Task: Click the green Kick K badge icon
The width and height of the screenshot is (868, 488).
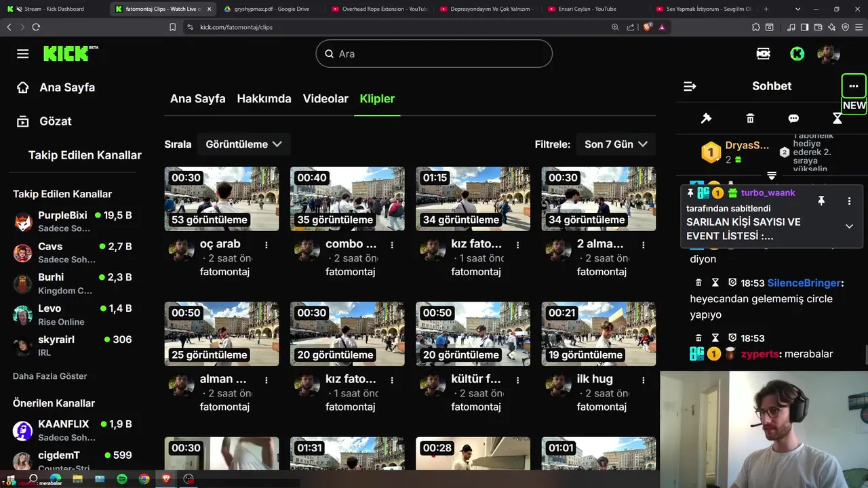Action: tap(797, 54)
